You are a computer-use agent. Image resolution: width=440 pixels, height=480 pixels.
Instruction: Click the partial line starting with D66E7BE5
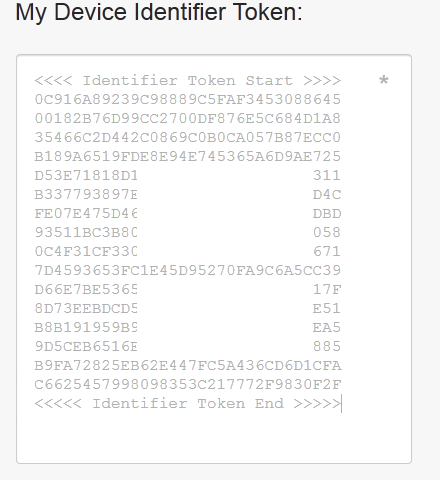click(86, 290)
